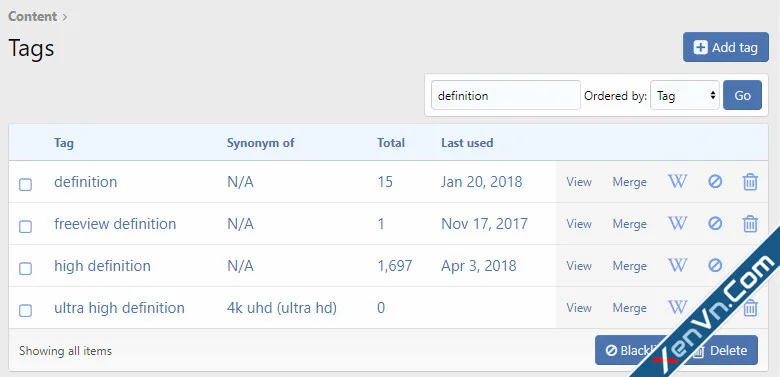Image resolution: width=780 pixels, height=377 pixels.
Task: Open Wikipedia icon for high definition tag
Action: tap(677, 266)
